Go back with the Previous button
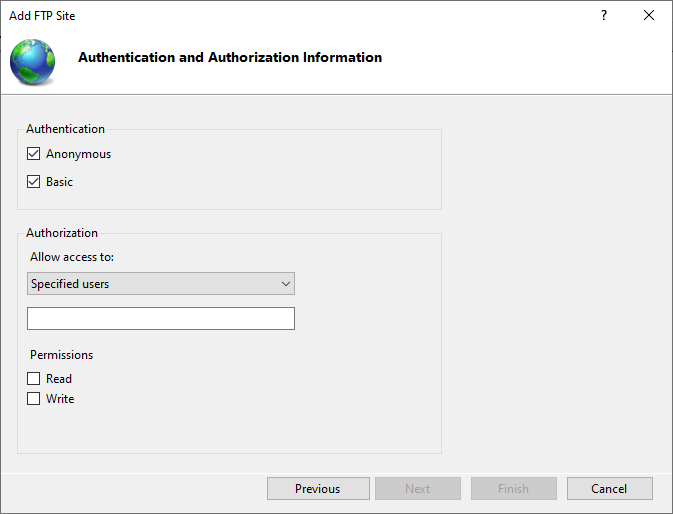673x514 pixels. coord(317,489)
